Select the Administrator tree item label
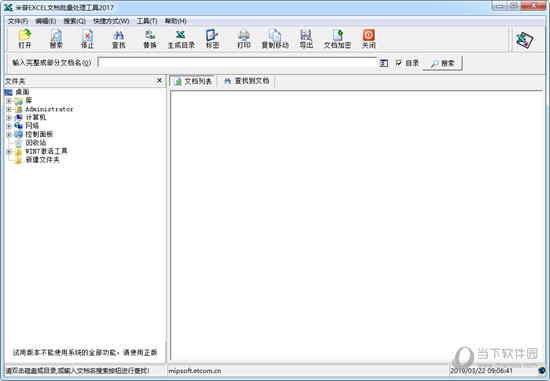 point(49,109)
